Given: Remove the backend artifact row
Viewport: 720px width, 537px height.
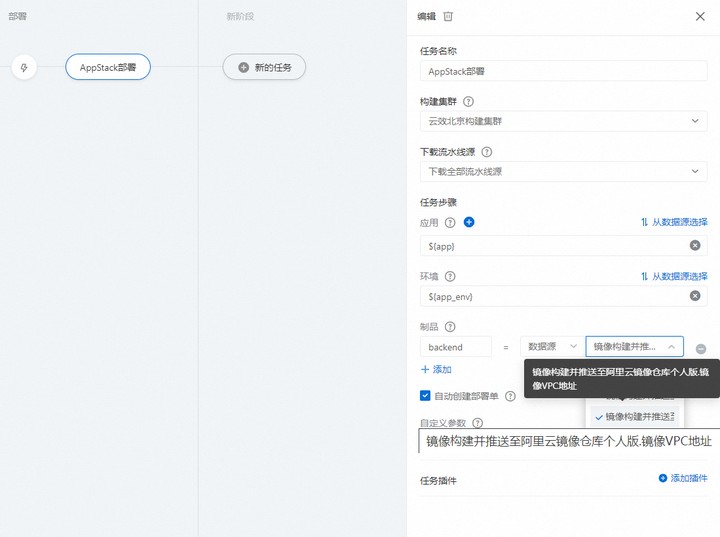Looking at the screenshot, I should (701, 349).
